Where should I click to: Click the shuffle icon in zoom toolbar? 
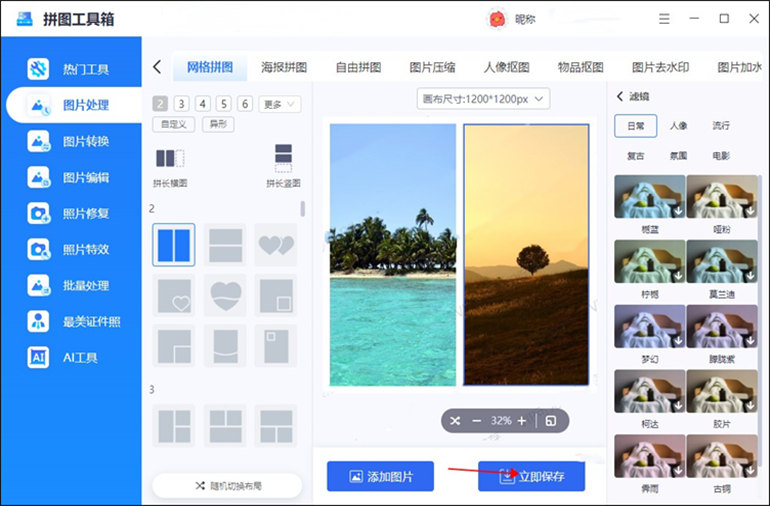point(455,421)
